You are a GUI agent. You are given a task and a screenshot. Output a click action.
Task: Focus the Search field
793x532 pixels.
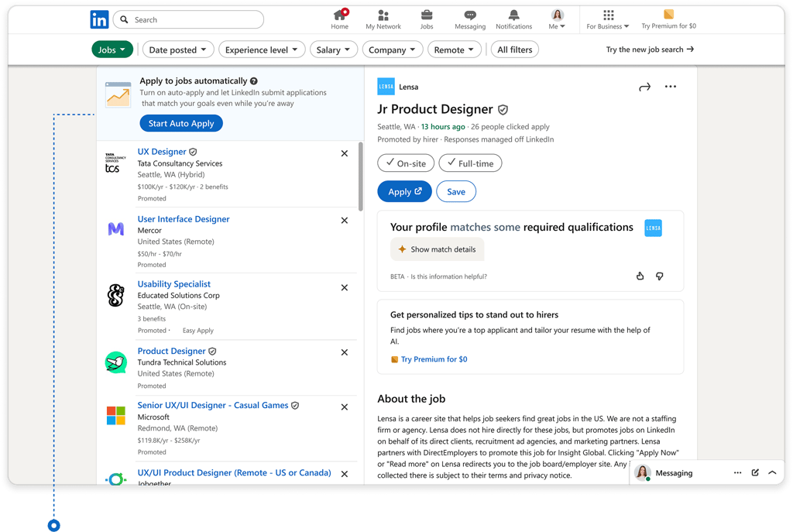click(x=189, y=19)
